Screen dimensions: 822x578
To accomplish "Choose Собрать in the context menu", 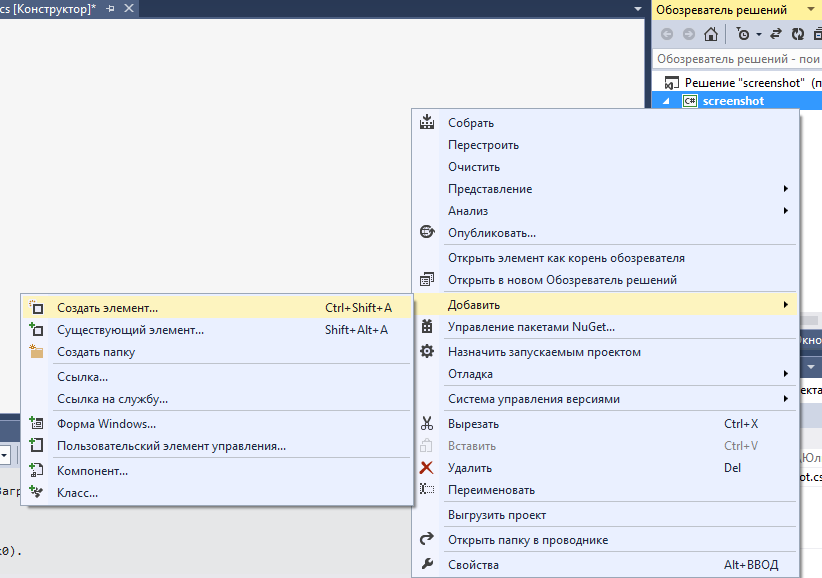I will [x=605, y=123].
